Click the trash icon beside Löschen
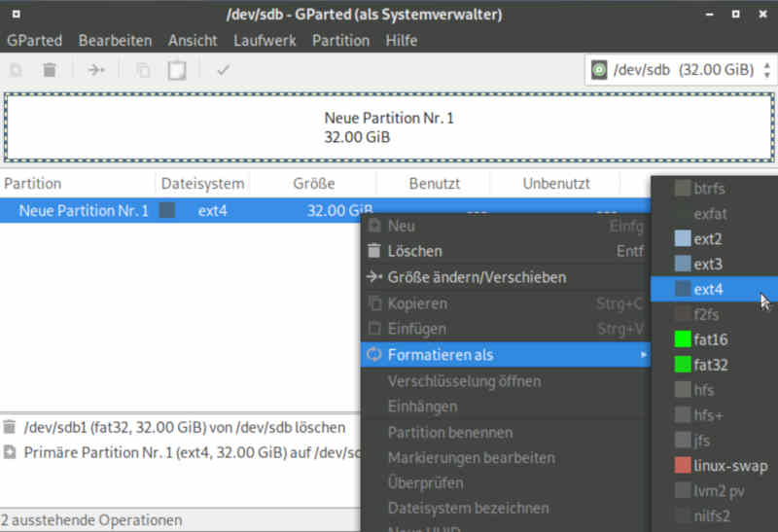The image size is (778, 532). tap(374, 251)
